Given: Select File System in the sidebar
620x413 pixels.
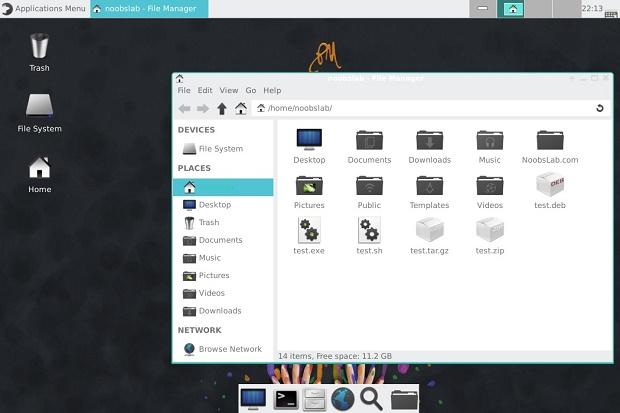Looking at the screenshot, I should click(x=223, y=149).
